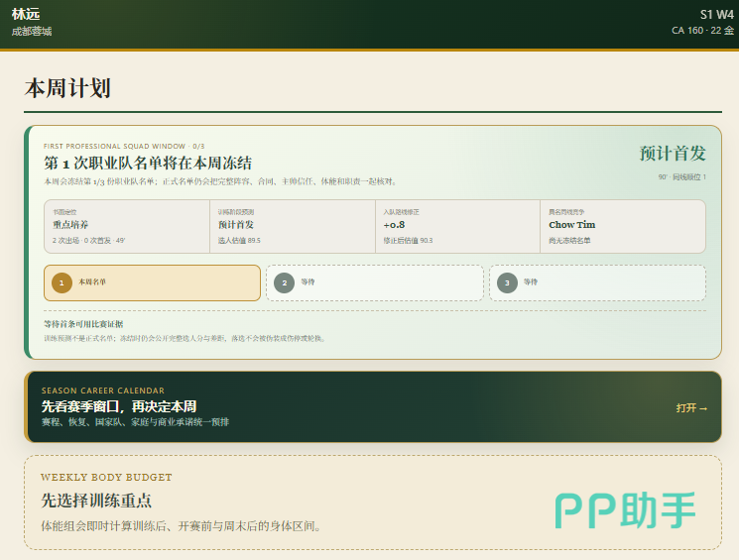
Task: Select the third 等待 step card
Action: (597, 282)
